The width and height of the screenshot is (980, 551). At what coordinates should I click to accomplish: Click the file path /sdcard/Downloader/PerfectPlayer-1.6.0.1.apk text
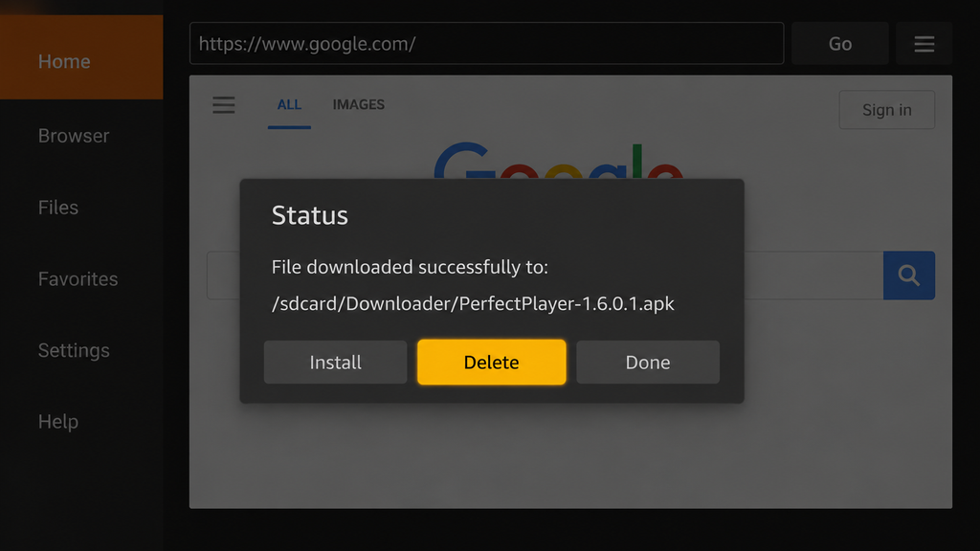473,303
